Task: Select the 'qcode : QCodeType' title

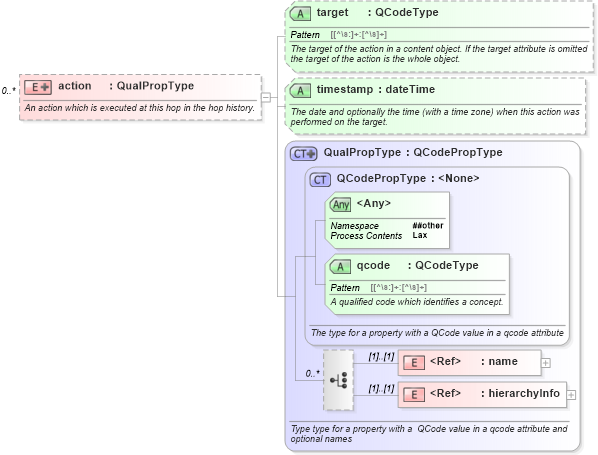Action: tap(417, 265)
